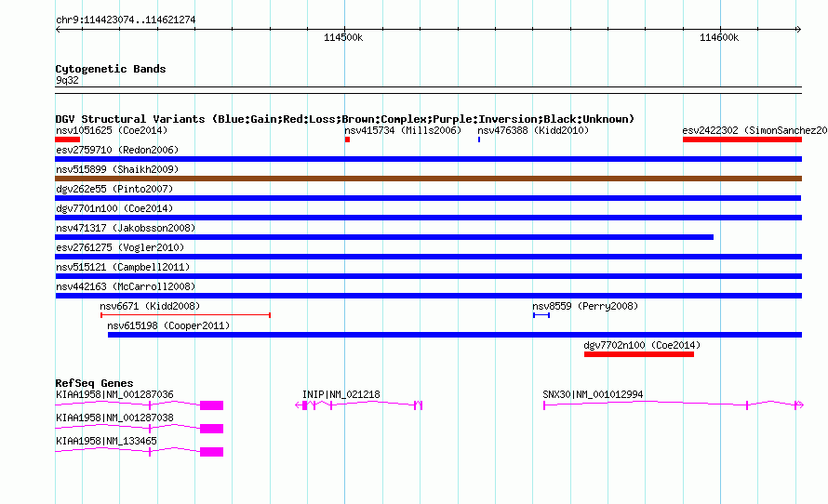Select the thin red nsv6671 loss line
This screenshot has width=828, height=504.
185,315
